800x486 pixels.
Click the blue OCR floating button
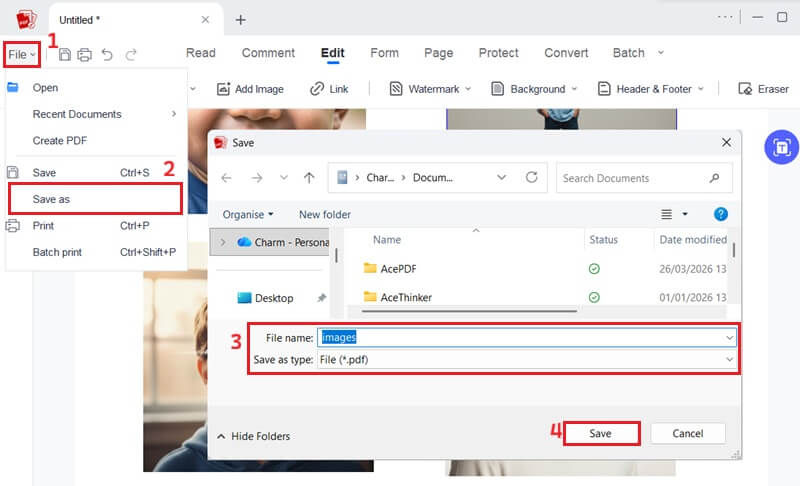[781, 147]
